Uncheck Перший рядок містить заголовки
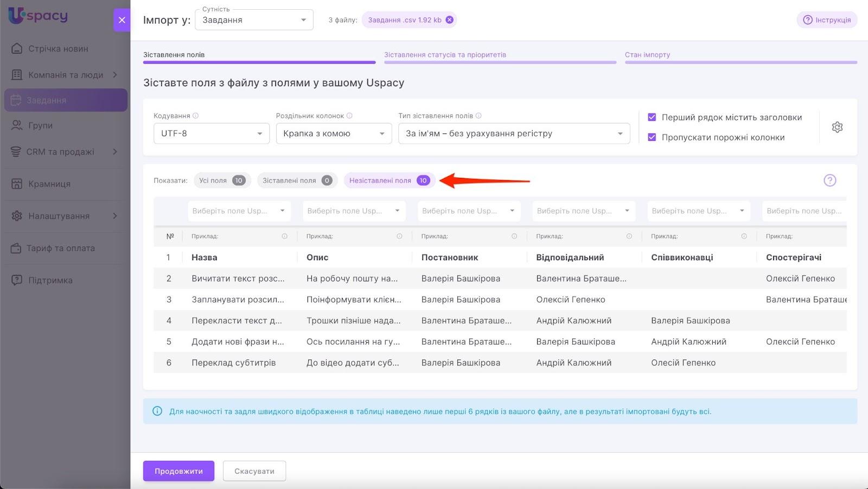Screen dimensions: 868x489 [652, 118]
